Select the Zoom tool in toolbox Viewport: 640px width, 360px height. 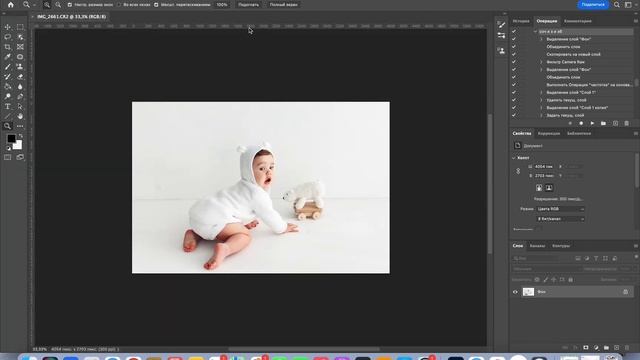click(x=8, y=126)
